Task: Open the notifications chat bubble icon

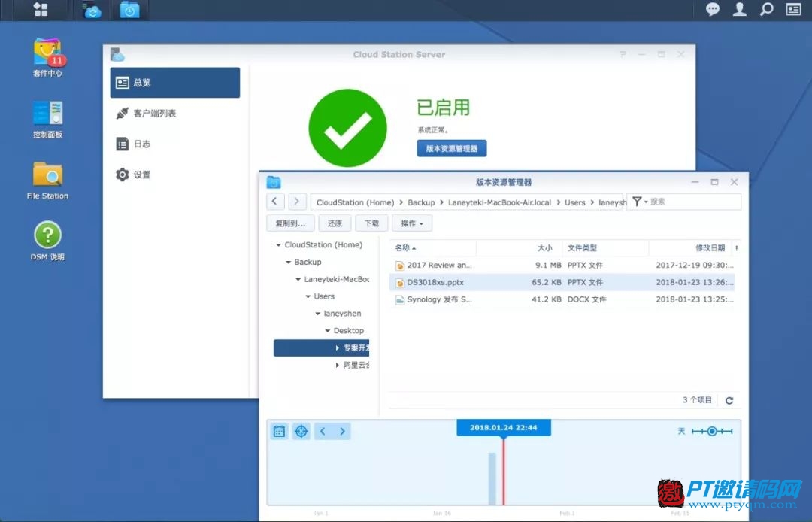Action: click(x=713, y=9)
